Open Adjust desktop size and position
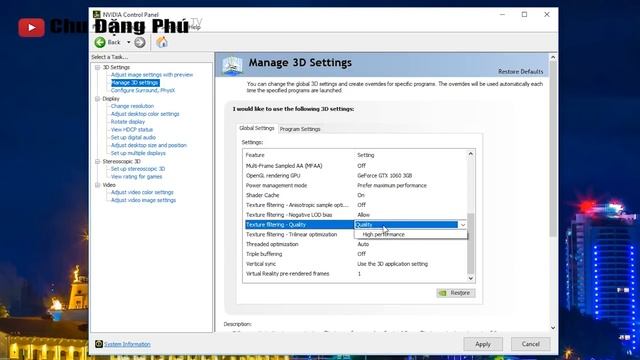640x360 pixels. (x=149, y=145)
